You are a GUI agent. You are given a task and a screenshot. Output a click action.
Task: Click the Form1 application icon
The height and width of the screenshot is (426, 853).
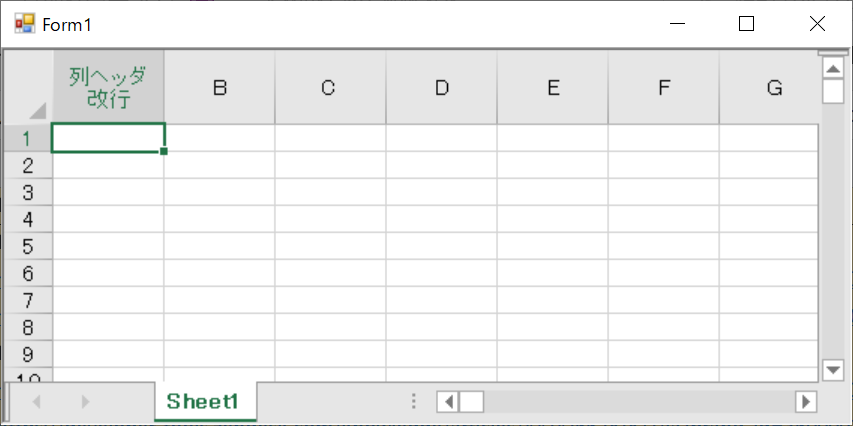point(24,24)
